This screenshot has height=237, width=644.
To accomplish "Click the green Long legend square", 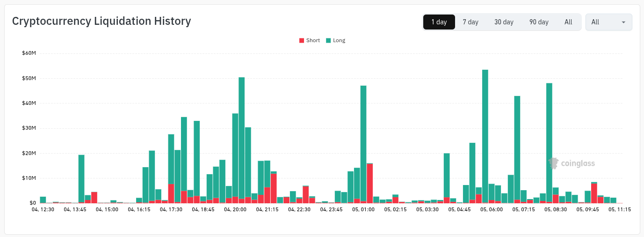I will 328,41.
